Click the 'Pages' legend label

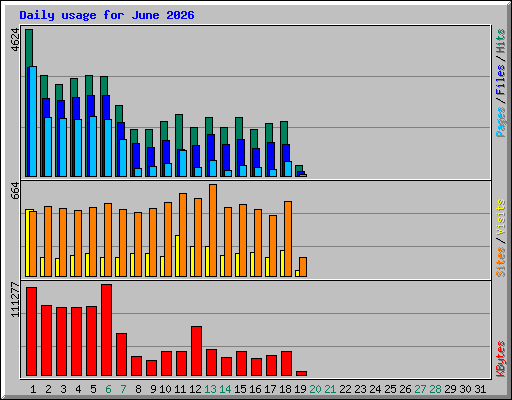[x=501, y=122]
